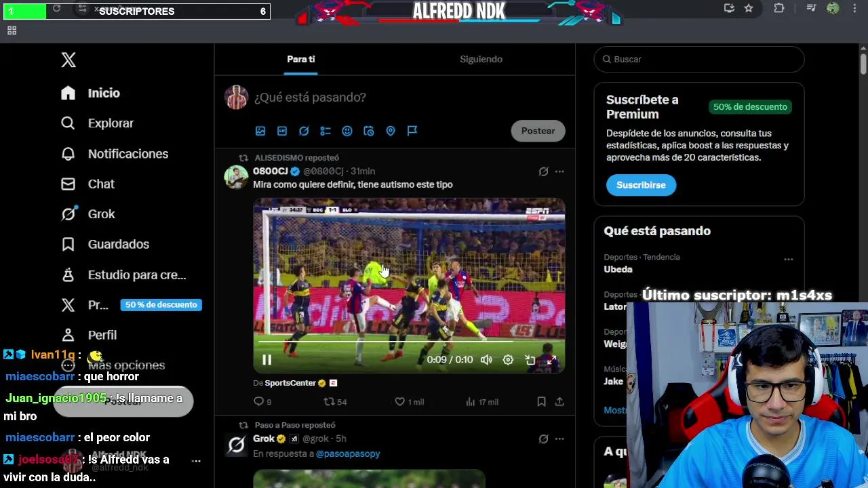The image size is (868, 488).
Task: Reload the page with refresh icon
Action: [57, 8]
